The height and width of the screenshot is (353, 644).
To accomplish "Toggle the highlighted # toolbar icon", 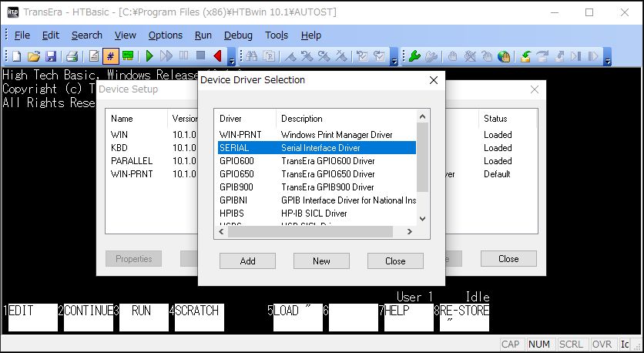I will (110, 56).
